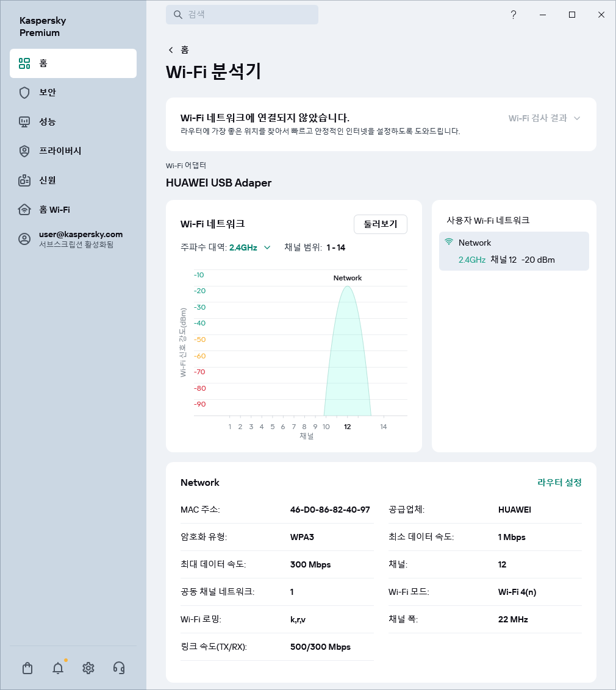Open the Performance (성능) monitor icon

pyautogui.click(x=23, y=122)
